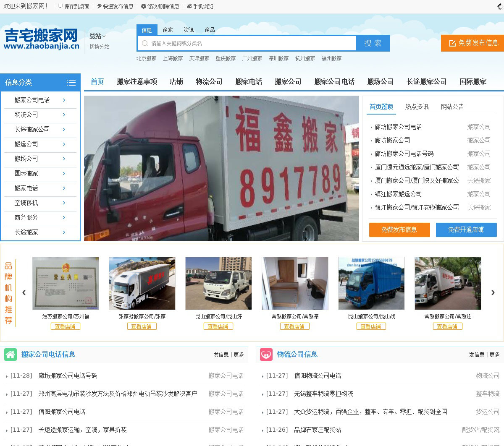Expand 空调移机 category chevron
Screen dimensions: 504x446
[x=64, y=203]
